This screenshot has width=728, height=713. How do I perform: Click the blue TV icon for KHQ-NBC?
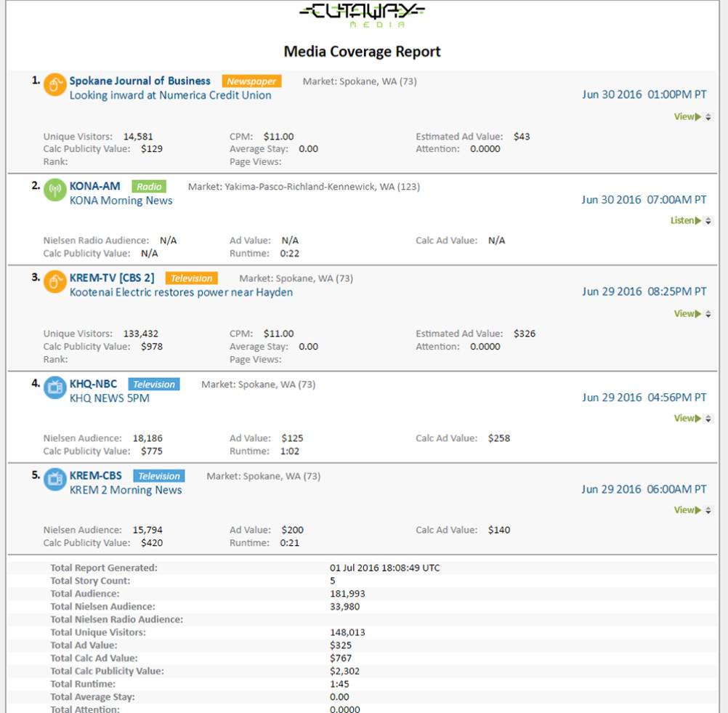point(54,387)
